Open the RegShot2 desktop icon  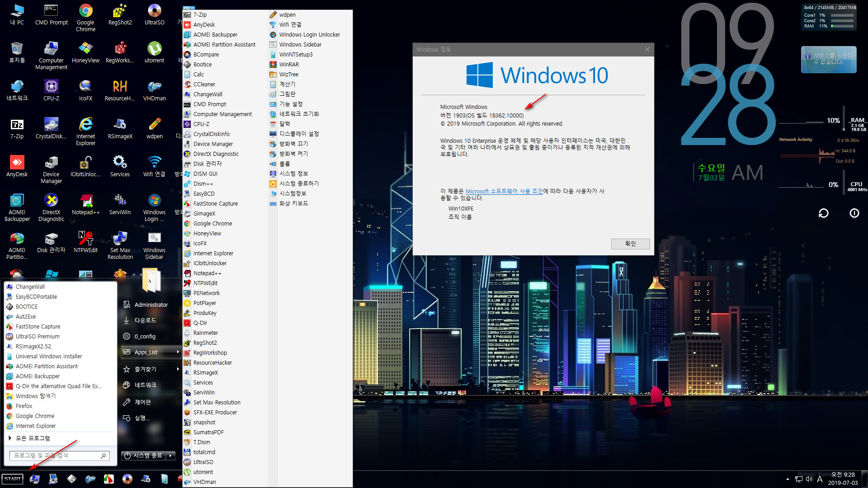[120, 15]
